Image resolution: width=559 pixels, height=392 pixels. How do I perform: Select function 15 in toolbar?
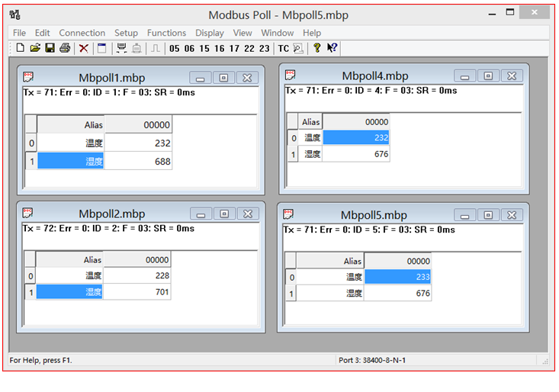point(204,49)
